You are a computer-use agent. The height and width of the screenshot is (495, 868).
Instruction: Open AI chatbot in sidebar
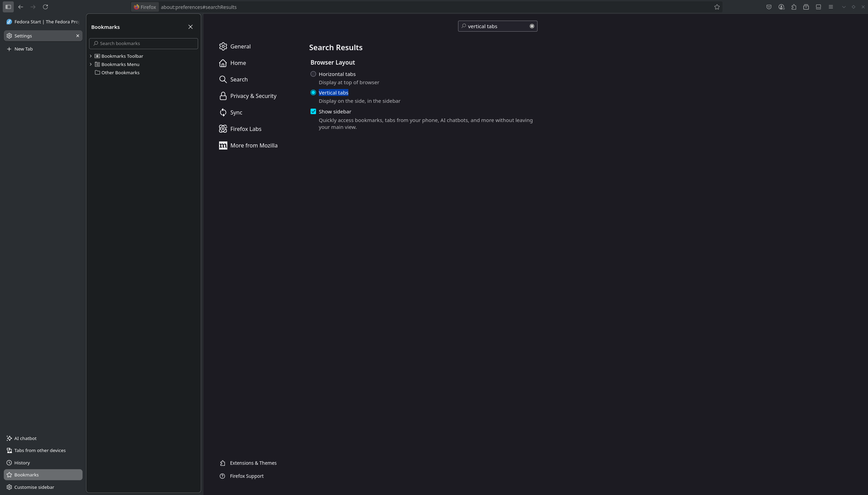(25, 438)
